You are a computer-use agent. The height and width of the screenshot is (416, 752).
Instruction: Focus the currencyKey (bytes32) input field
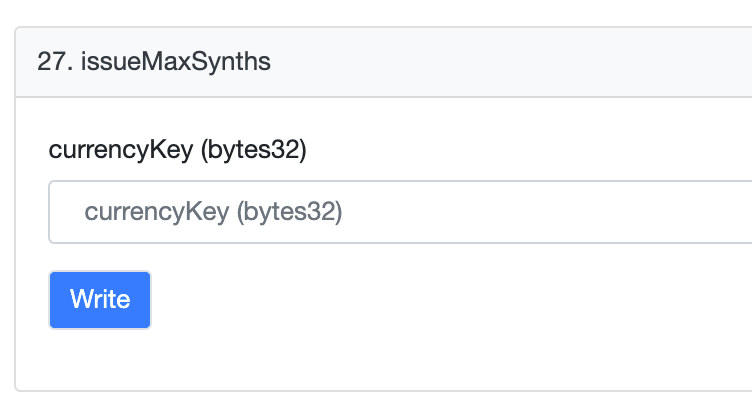click(400, 212)
